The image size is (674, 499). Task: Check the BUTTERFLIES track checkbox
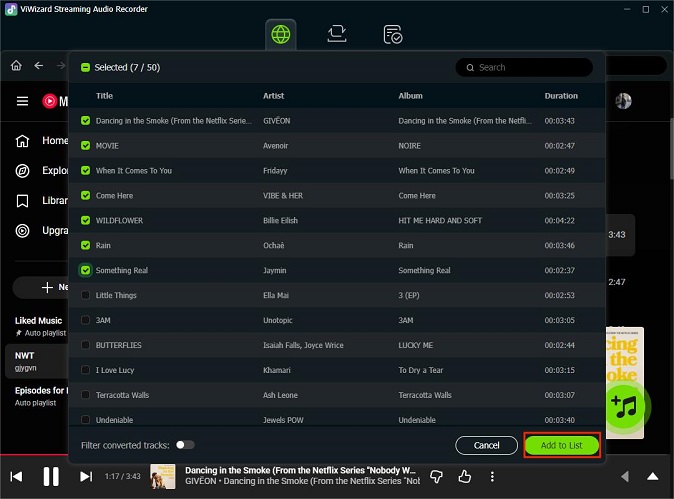(x=86, y=345)
